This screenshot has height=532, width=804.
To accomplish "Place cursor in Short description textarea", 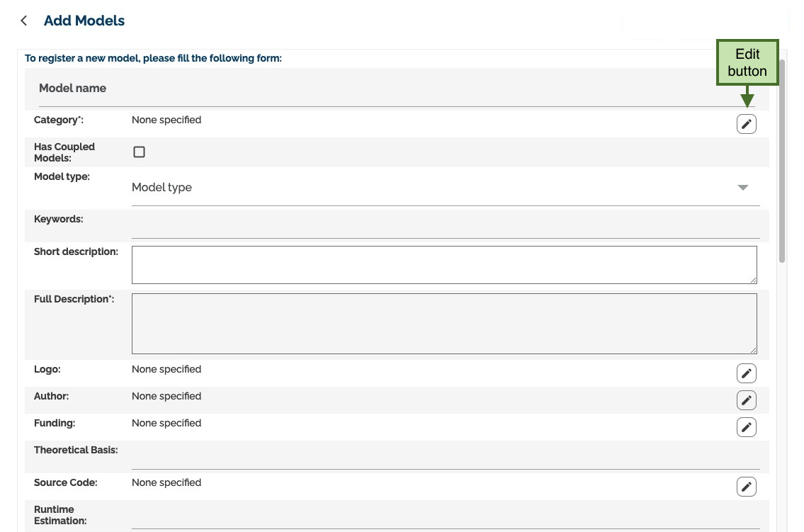I will tap(444, 264).
